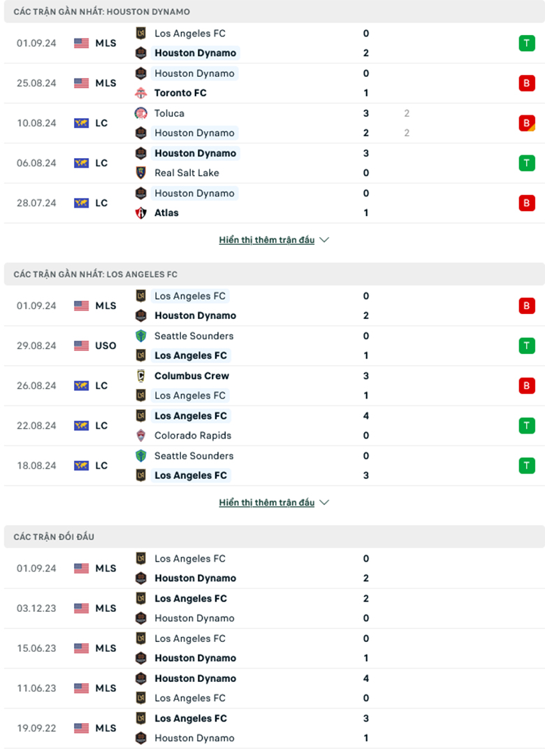Click the Columbus Crew logo icon
This screenshot has width=545, height=756.
(140, 376)
